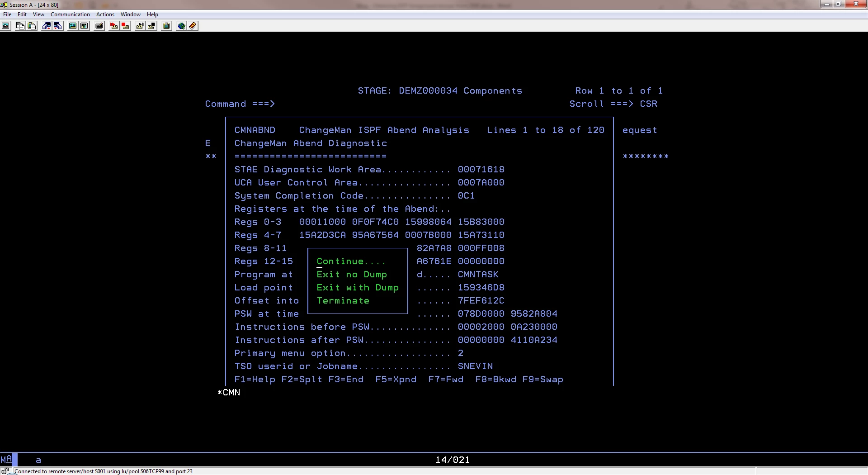Click the *CMN swap bar entry
Image resolution: width=868 pixels, height=475 pixels.
229,392
